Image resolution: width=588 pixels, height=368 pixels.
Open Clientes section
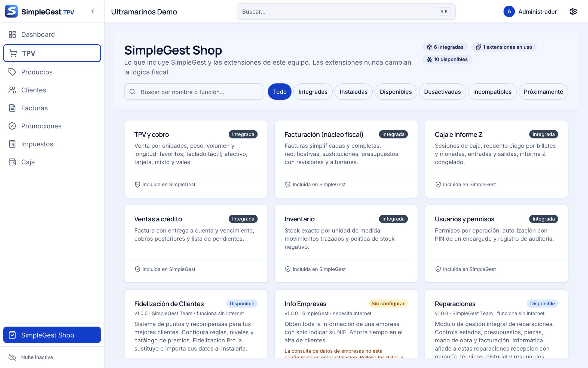(52, 90)
